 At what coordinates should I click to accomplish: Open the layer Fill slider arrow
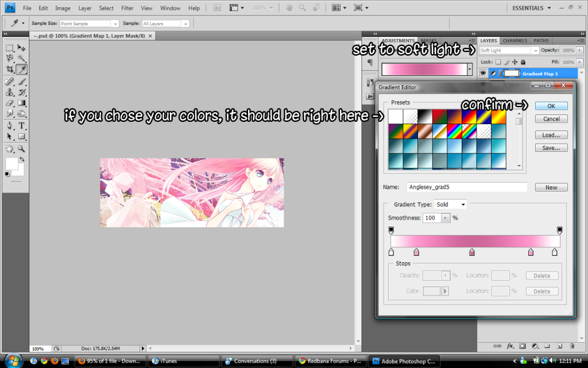point(580,62)
